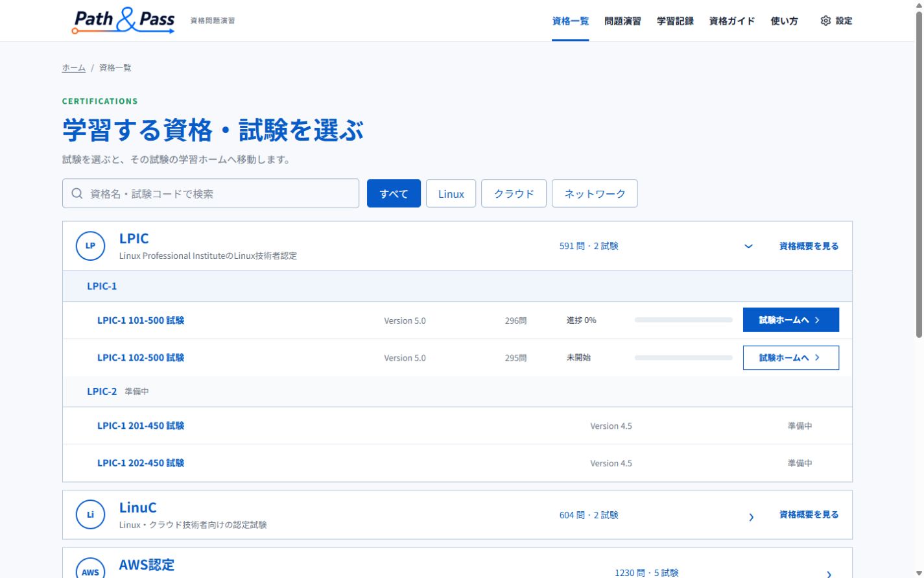Open the 資格一覧 tab

571,21
